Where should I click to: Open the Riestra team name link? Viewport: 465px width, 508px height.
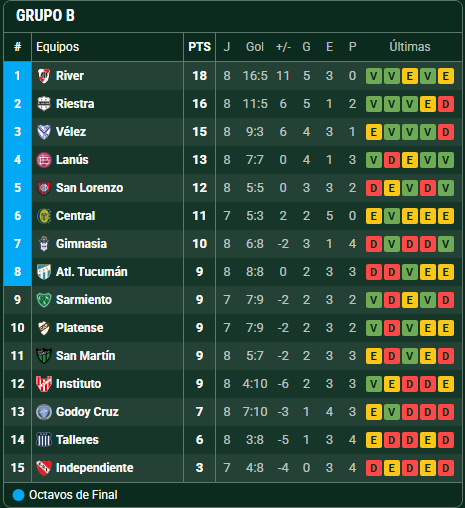(x=75, y=104)
